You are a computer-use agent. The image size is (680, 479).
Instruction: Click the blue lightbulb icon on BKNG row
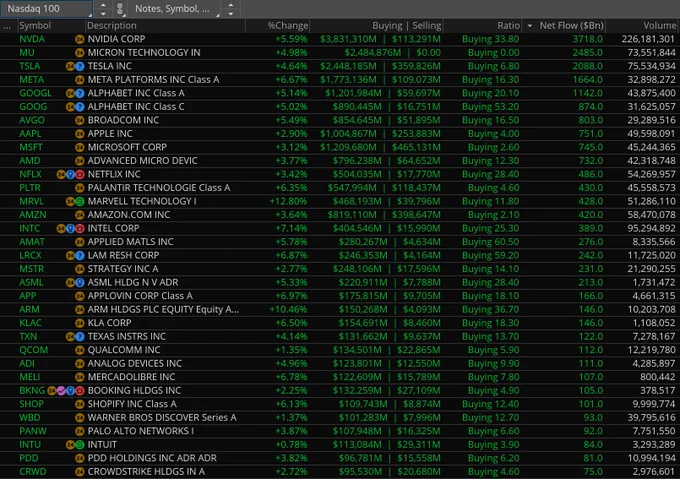[x=70, y=391]
